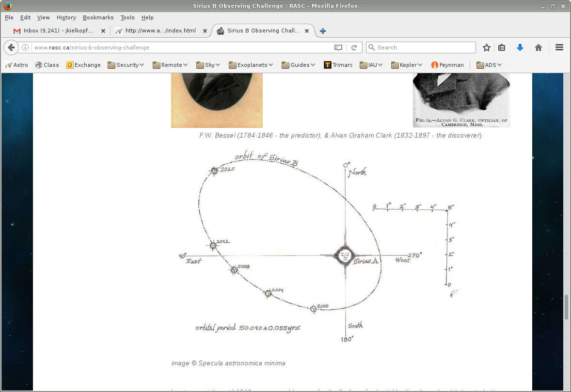571x392 pixels.
Task: Go to the Firefox home page icon
Action: (x=539, y=47)
